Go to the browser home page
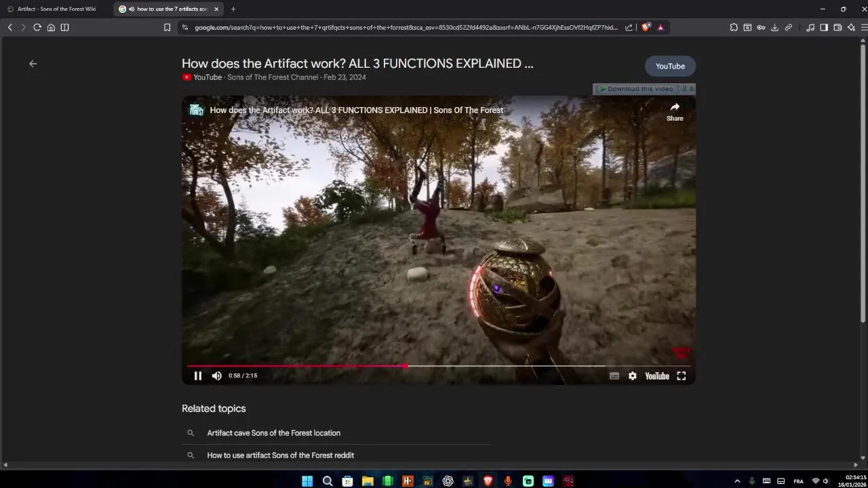The image size is (868, 488). (x=51, y=27)
